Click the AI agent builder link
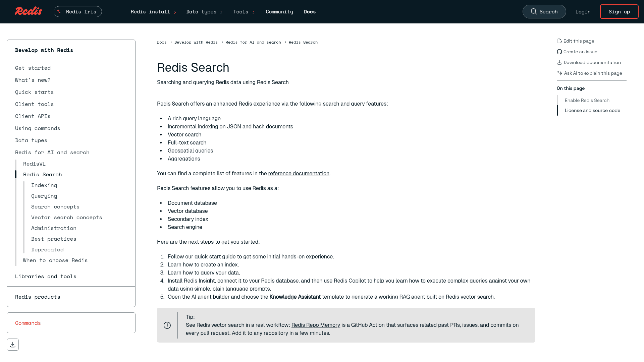Screen dimensions: 644x362 (x=210, y=297)
